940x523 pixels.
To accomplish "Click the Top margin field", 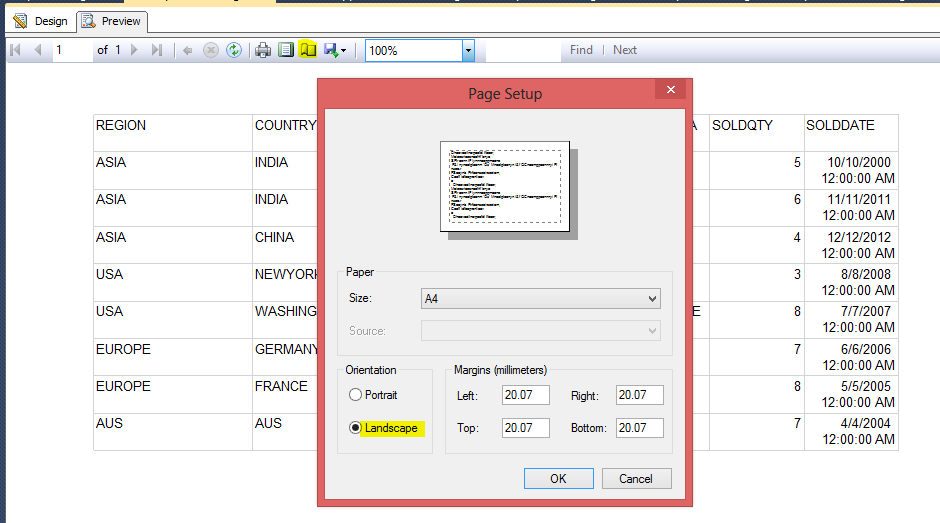I will 526,428.
